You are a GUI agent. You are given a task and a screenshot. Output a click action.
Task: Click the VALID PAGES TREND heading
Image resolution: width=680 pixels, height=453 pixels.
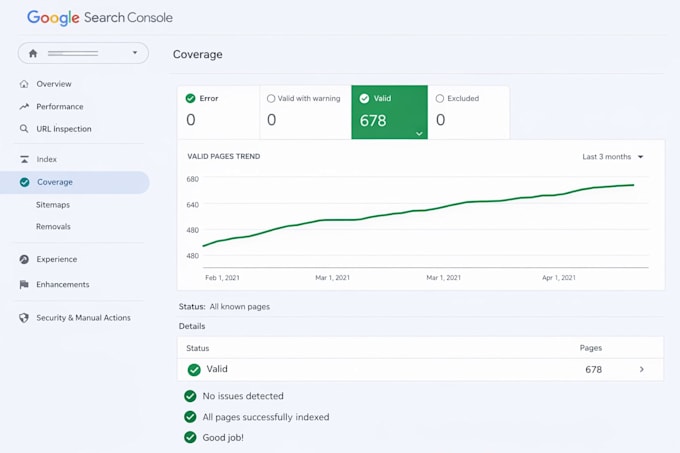(x=224, y=156)
